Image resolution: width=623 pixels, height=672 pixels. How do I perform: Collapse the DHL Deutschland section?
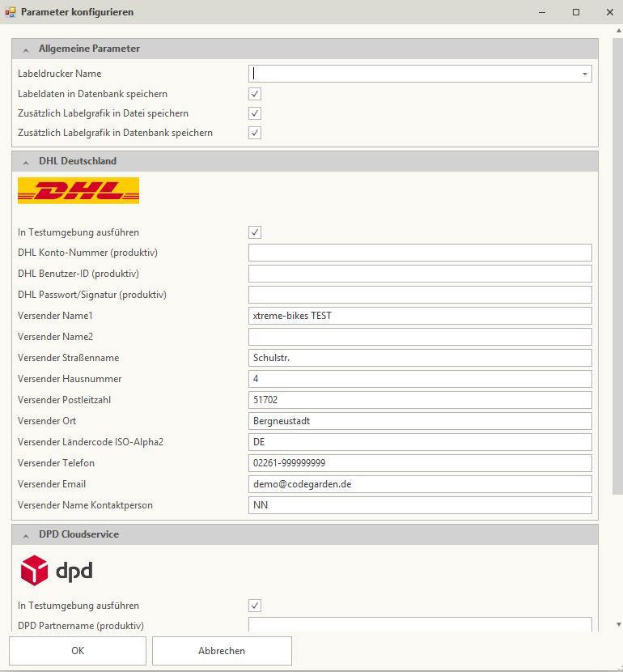[27, 162]
